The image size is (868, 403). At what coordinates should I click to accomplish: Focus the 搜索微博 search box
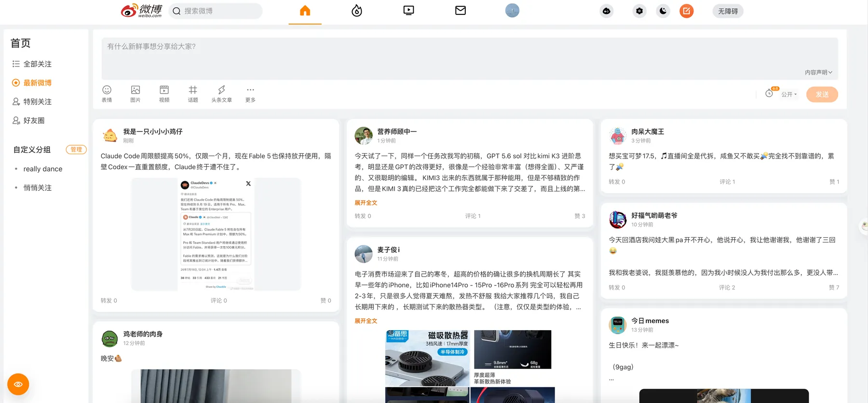click(216, 11)
